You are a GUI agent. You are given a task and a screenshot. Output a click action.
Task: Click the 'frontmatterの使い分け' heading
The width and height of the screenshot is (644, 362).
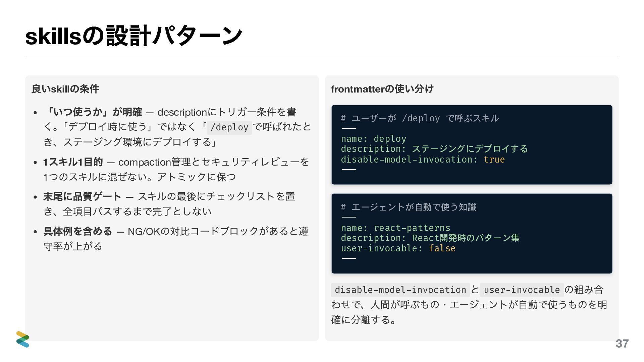point(382,89)
